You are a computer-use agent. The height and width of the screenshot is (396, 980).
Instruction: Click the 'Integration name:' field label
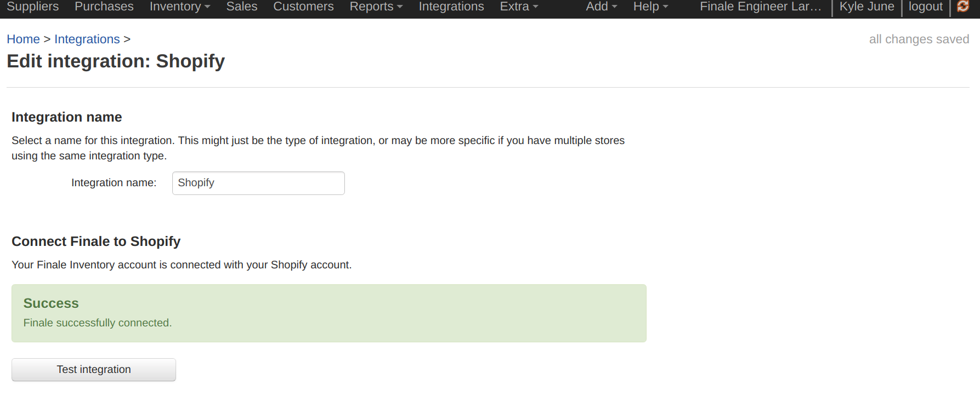coord(114,183)
